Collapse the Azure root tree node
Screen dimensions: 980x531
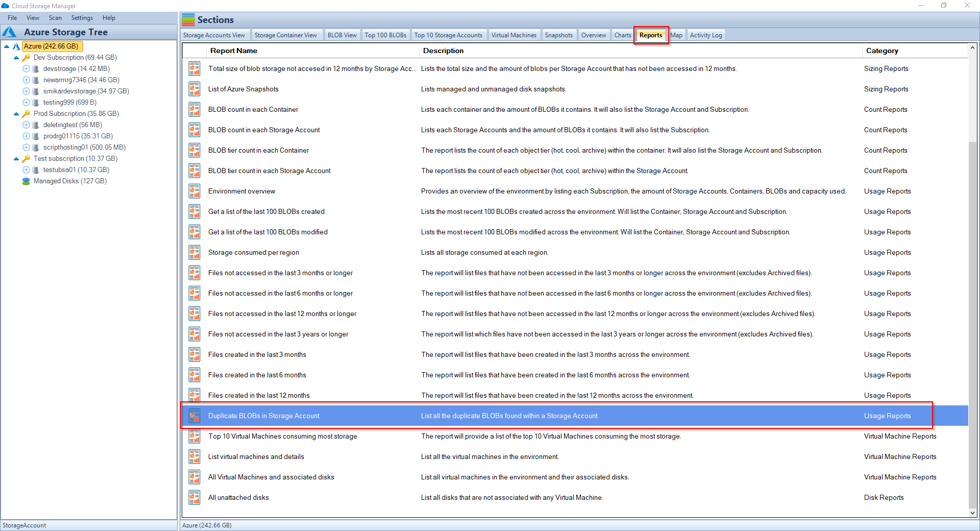pos(6,46)
